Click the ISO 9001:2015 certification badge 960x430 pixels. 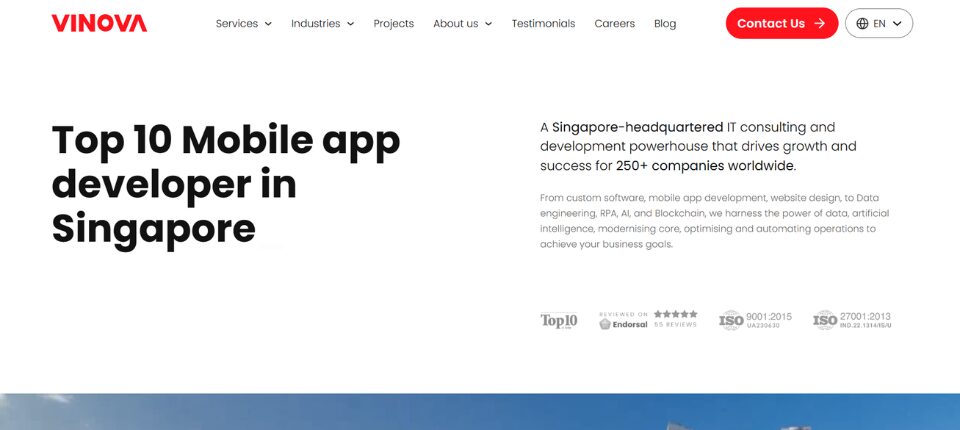click(756, 320)
